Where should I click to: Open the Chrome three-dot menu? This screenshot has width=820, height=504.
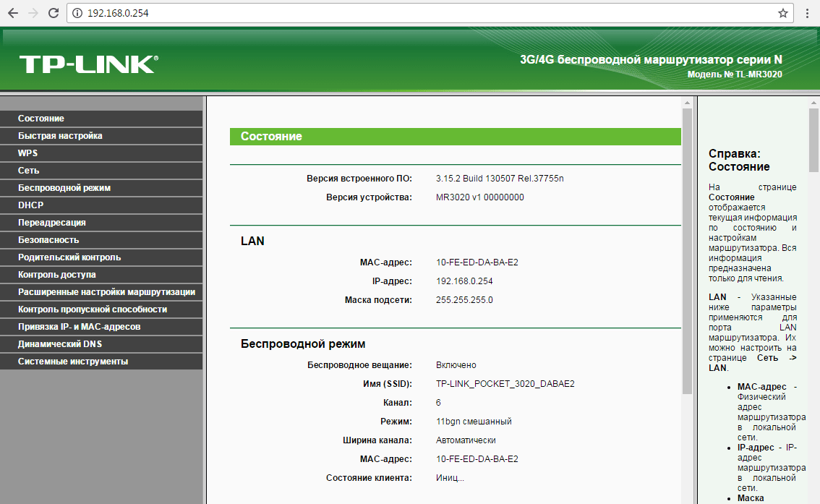click(807, 13)
